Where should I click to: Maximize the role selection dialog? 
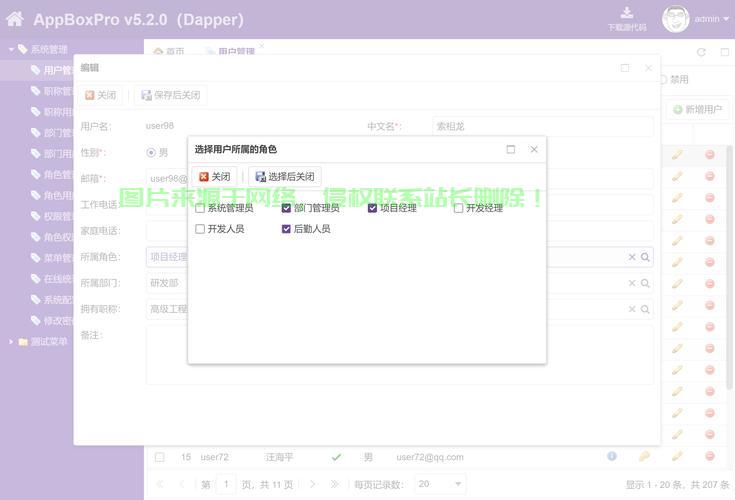tap(511, 149)
